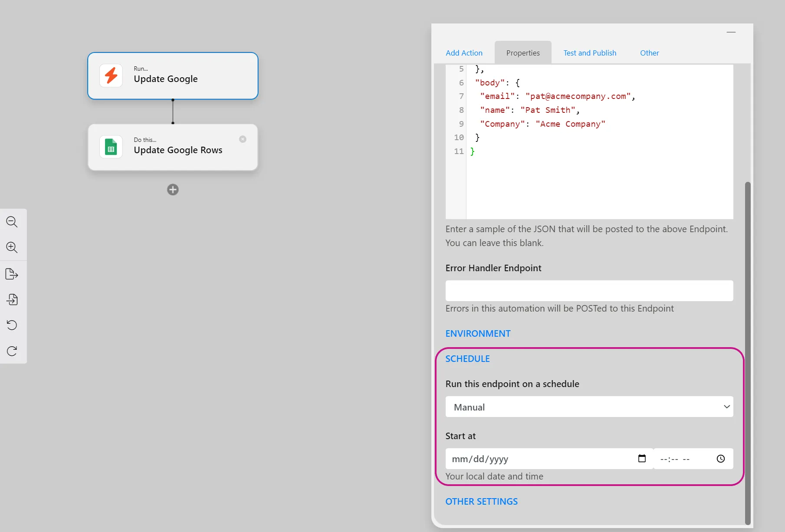This screenshot has width=785, height=532.
Task: Click the "pat@acmecompany.com" email value
Action: 578,96
